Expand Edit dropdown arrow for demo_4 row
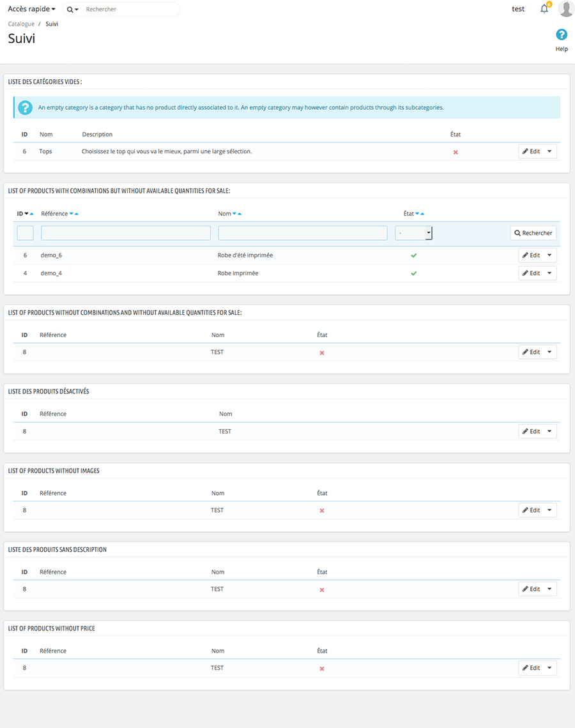 click(550, 273)
